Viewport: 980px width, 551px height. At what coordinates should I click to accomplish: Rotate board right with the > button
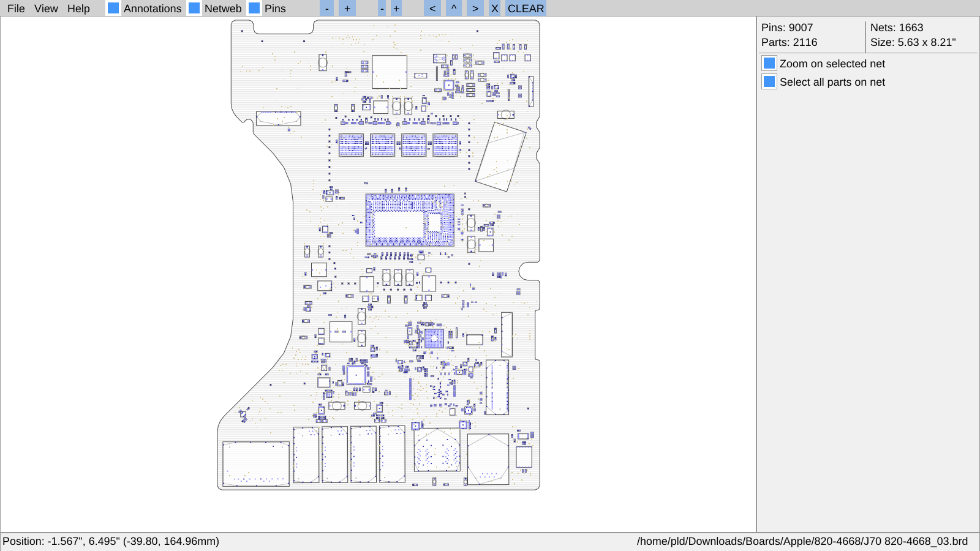(475, 9)
